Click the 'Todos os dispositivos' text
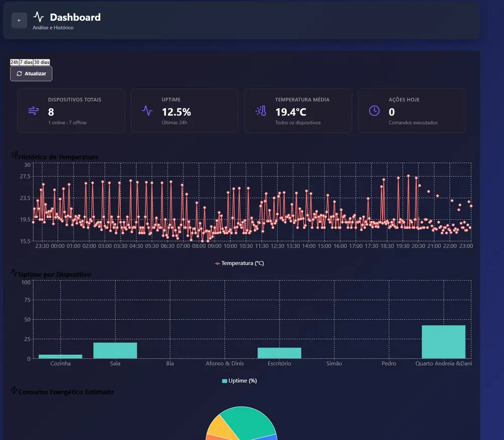 298,123
